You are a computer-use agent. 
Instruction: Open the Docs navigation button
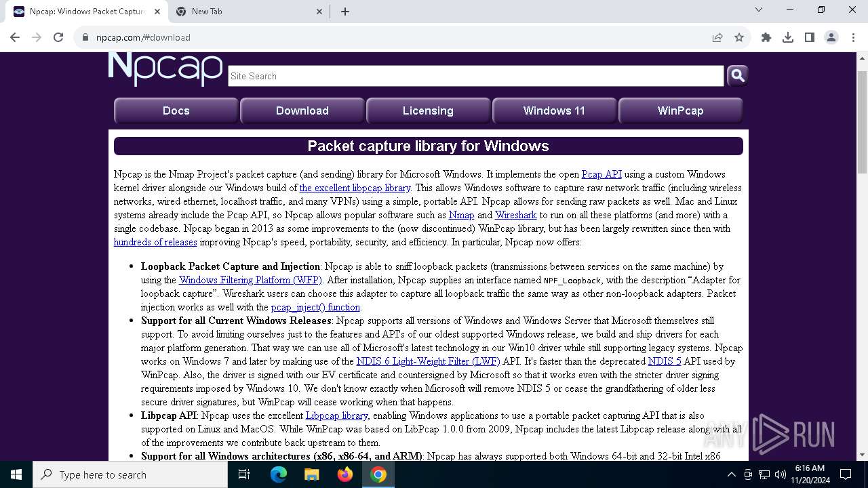[x=176, y=110]
